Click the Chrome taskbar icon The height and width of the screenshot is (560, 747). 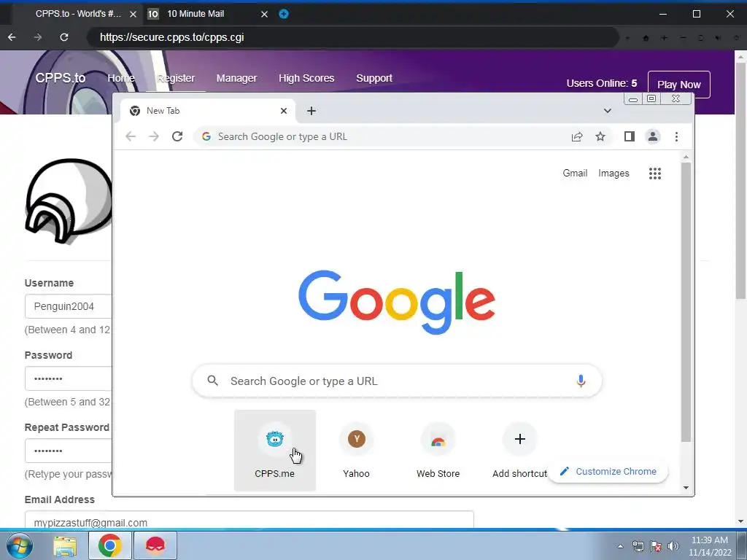pos(109,545)
